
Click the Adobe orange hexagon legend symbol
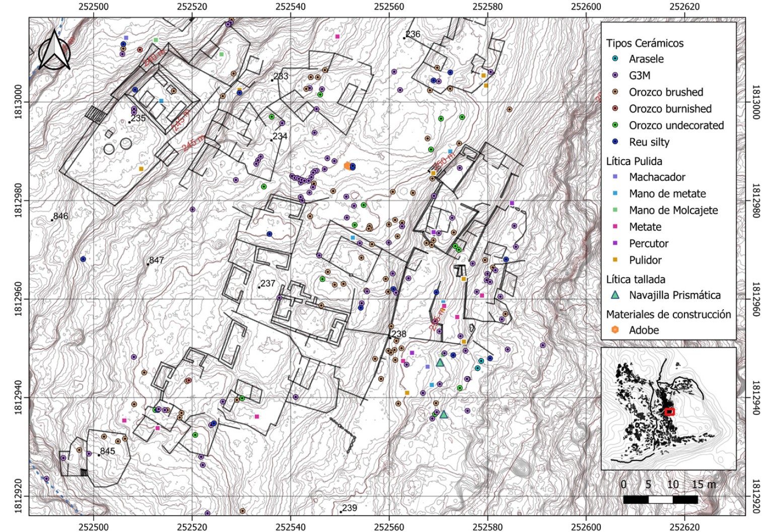coord(615,330)
